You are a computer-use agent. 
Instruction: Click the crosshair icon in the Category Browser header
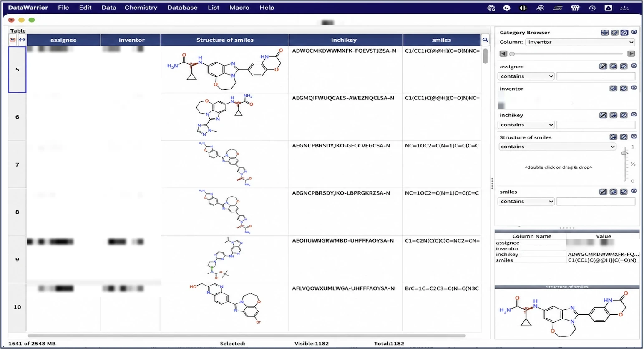click(604, 33)
